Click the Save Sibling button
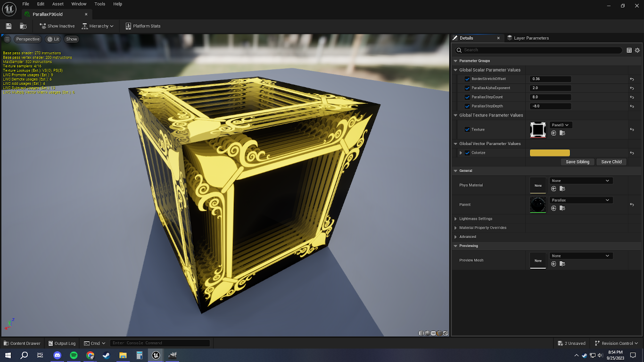Viewport: 644px width, 362px height. tap(577, 162)
